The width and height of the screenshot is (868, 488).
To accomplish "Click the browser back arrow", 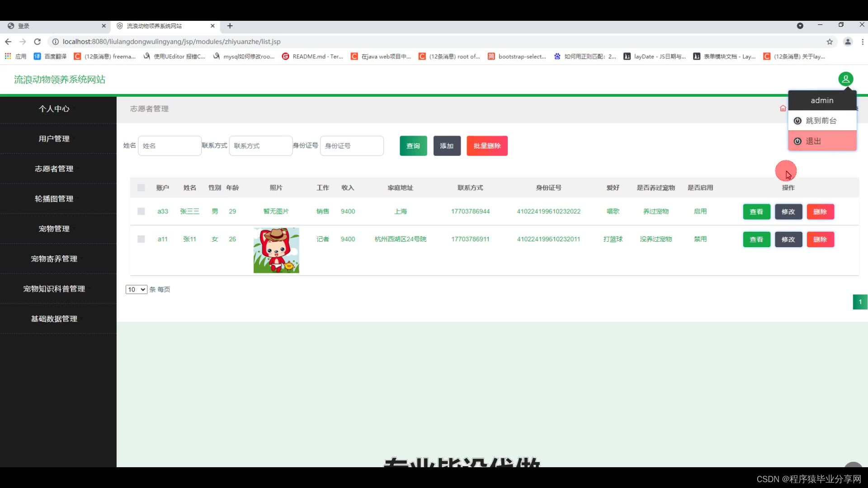I will pos(8,42).
